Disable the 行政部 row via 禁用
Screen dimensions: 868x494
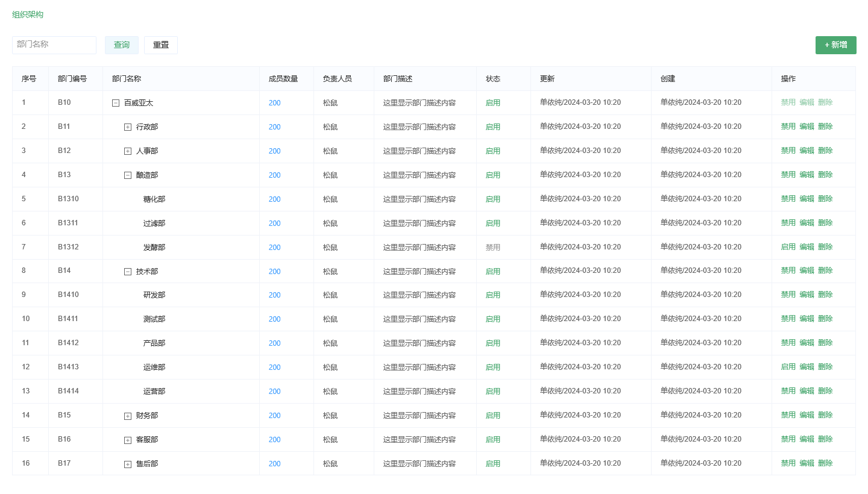click(788, 127)
